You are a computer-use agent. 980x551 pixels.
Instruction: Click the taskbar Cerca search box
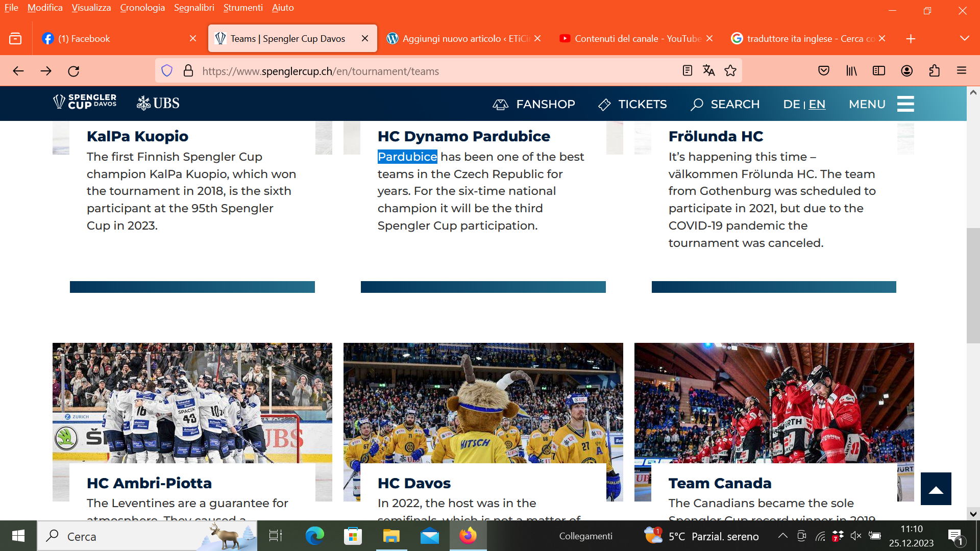147,536
